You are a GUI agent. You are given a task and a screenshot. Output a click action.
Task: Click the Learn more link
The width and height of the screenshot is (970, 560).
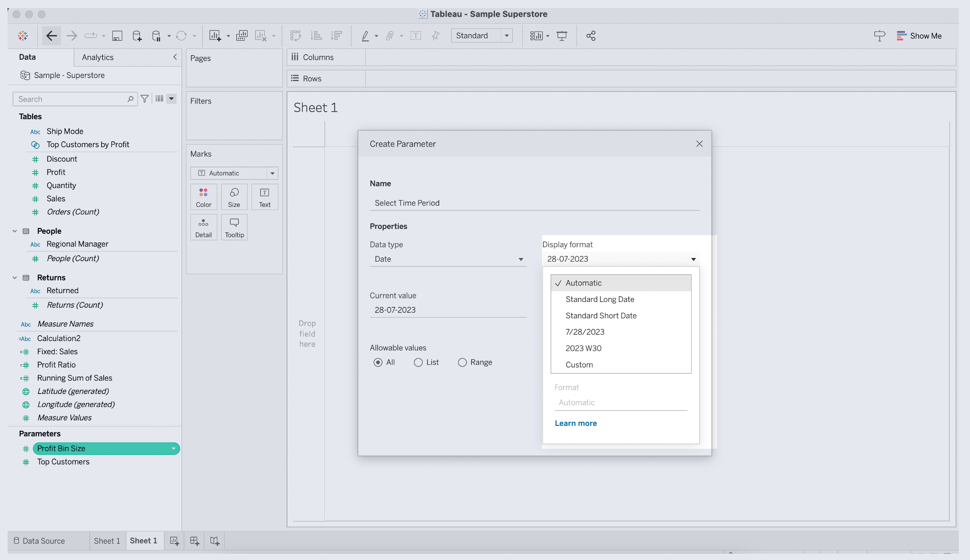pos(576,423)
